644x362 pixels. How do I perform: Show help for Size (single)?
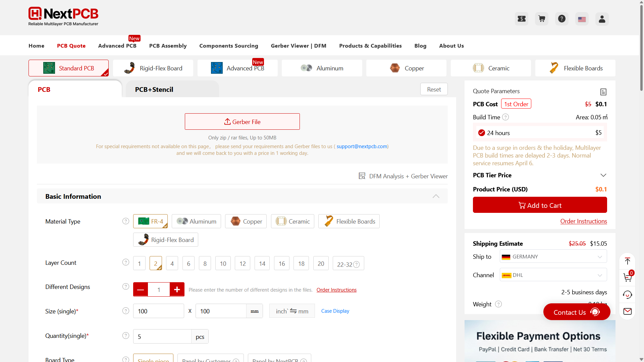(126, 311)
